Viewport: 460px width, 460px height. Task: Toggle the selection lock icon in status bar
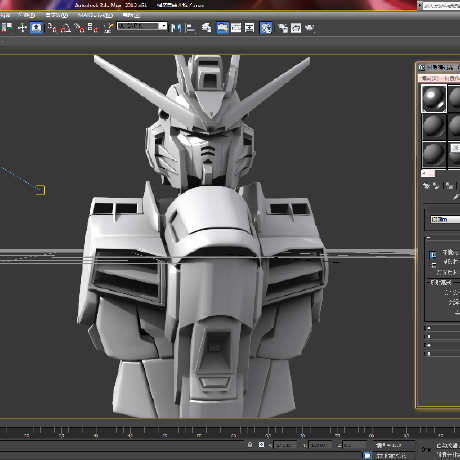[x=250, y=445]
